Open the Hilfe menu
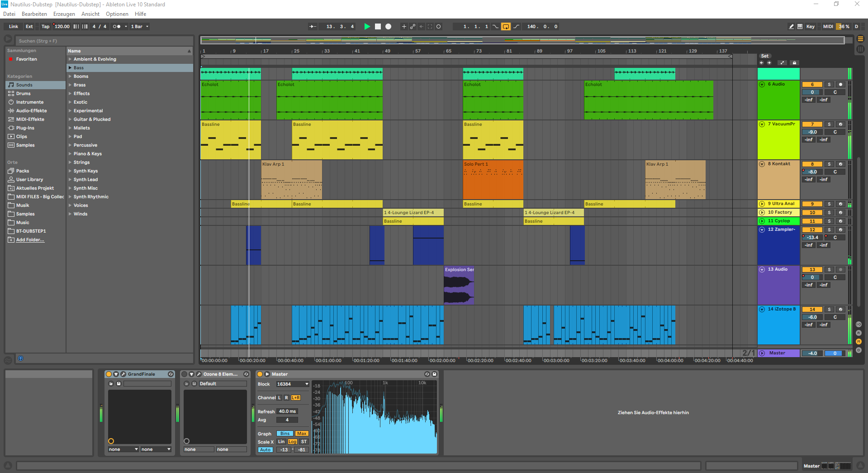 (x=141, y=14)
